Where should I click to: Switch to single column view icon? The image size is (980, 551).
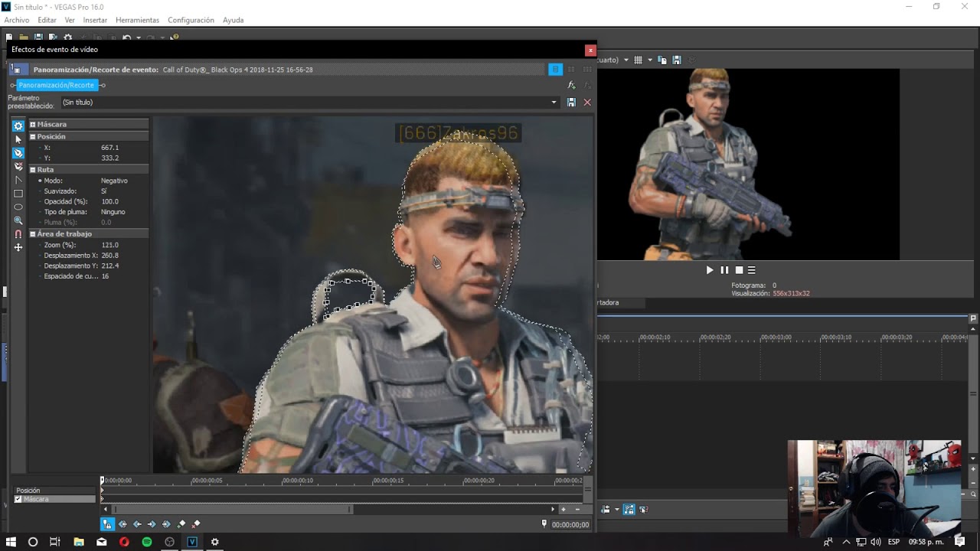556,70
